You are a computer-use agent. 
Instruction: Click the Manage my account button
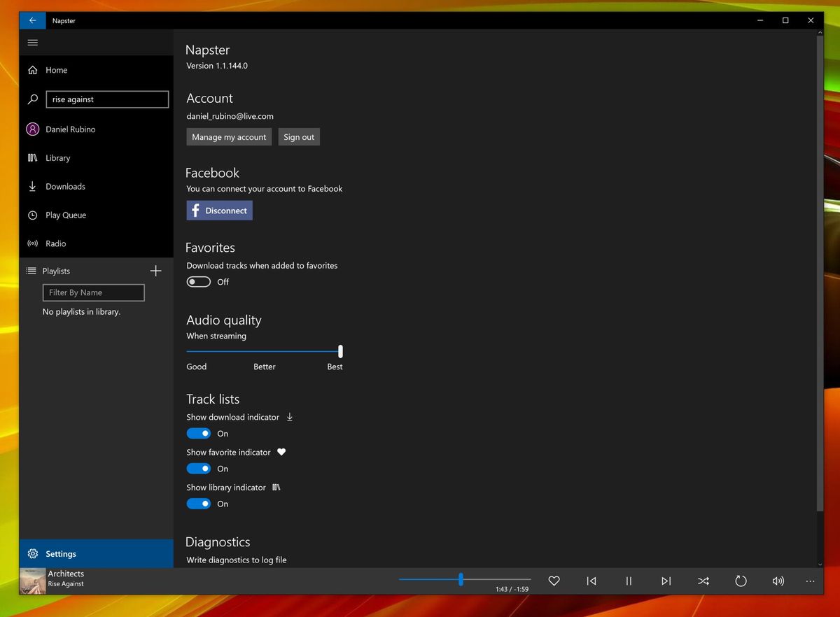click(x=228, y=136)
